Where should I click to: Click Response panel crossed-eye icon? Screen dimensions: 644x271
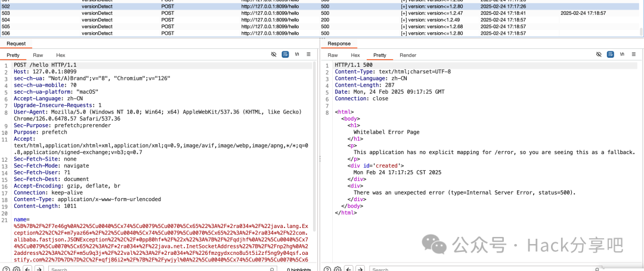[599, 55]
